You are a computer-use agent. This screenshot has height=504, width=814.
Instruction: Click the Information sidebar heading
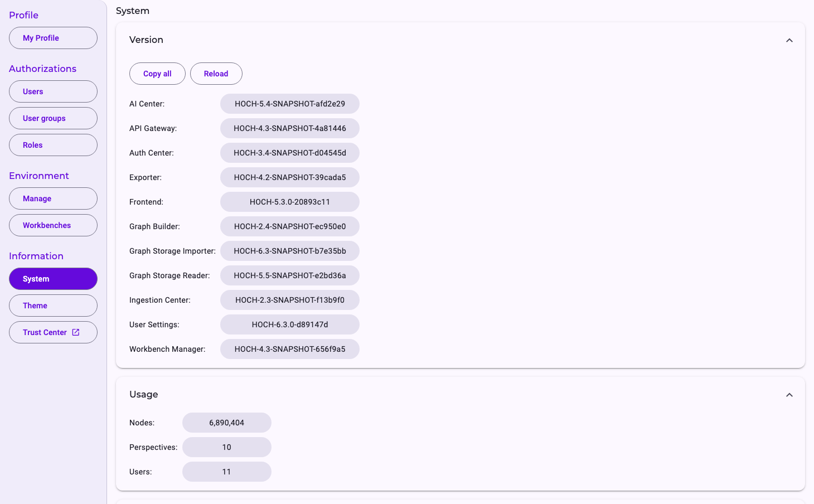(36, 256)
